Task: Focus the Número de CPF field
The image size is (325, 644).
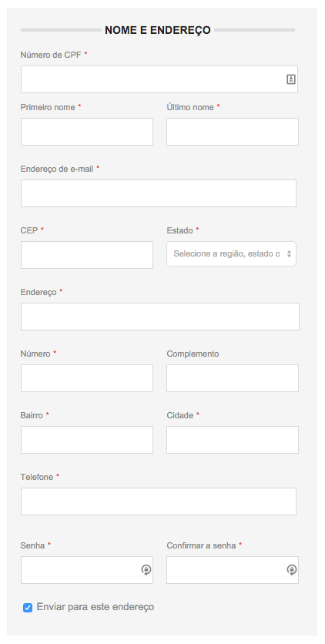Action: [x=159, y=79]
